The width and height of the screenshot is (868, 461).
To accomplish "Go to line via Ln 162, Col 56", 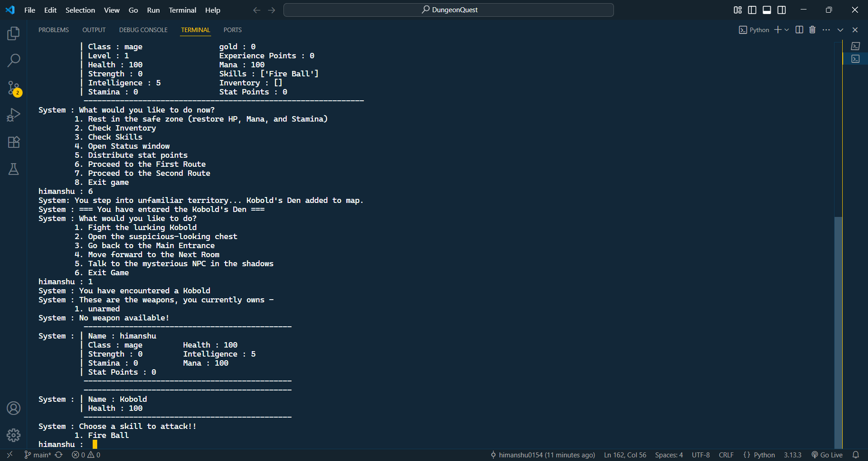I will pos(625,455).
